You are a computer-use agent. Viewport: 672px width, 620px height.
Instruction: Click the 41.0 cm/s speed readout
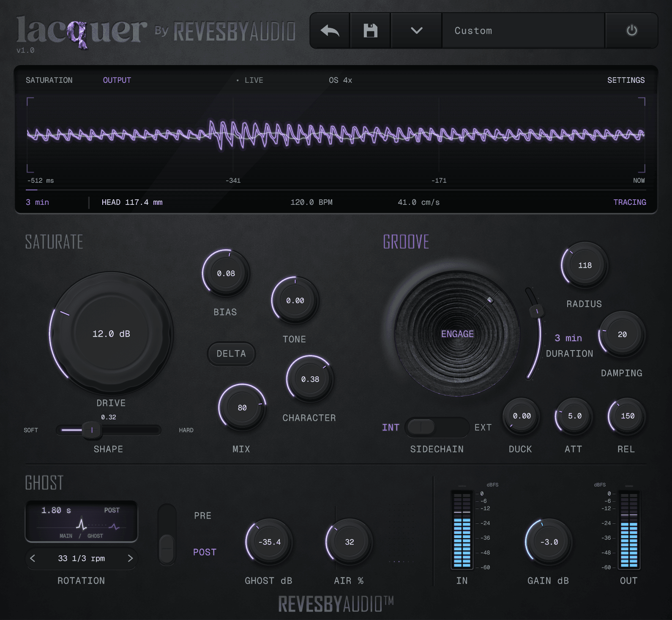[418, 202]
